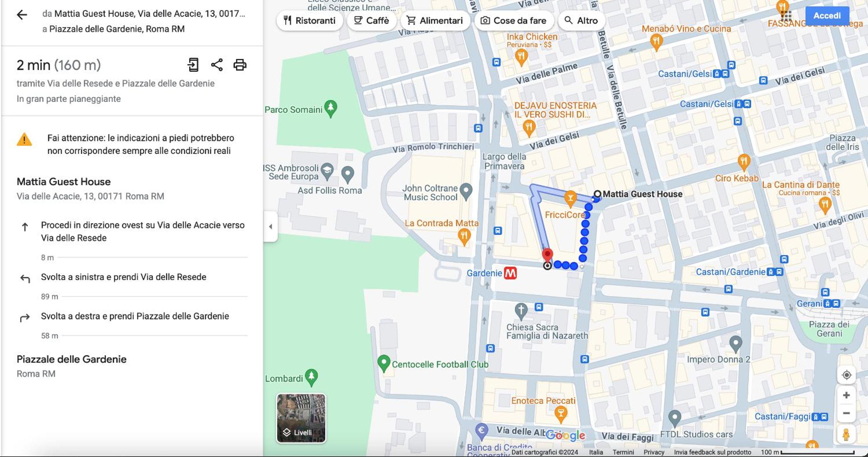Click the destination 'Piazzale delle Gardenie' header field
This screenshot has height=457, width=868.
[114, 29]
